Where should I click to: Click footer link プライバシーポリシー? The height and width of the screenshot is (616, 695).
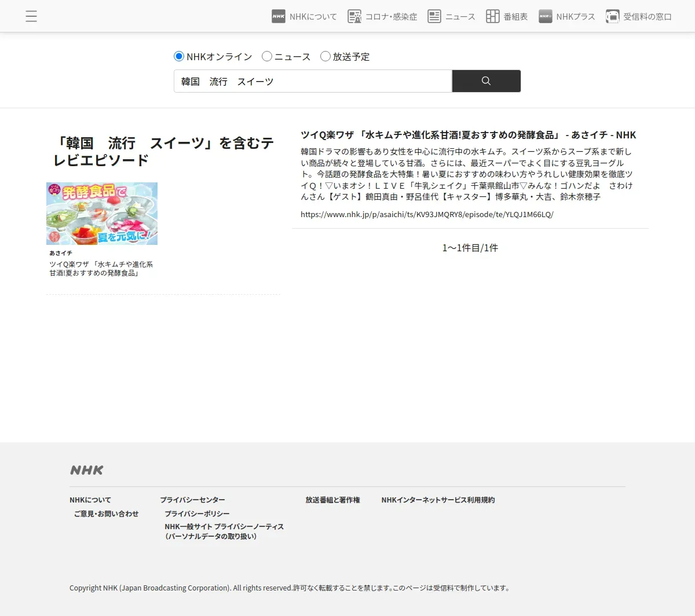(197, 514)
